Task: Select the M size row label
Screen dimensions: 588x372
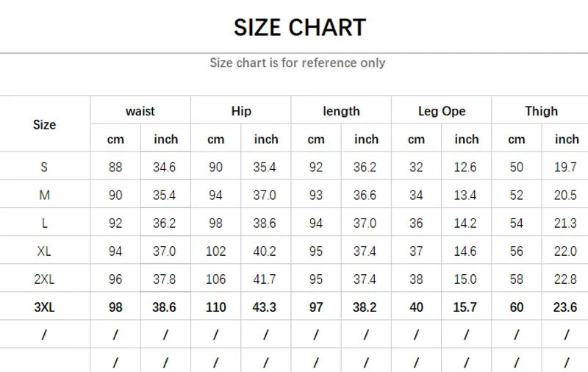Action: tap(44, 195)
